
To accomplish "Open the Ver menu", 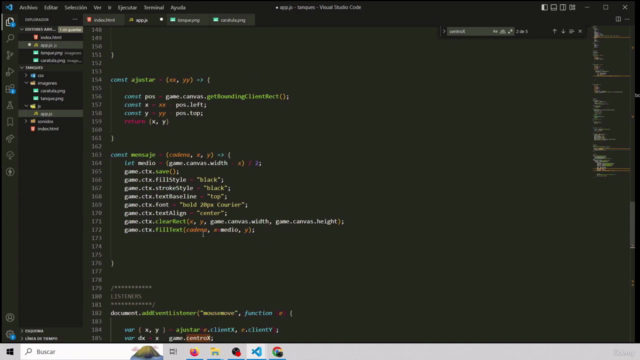I will (97, 7).
